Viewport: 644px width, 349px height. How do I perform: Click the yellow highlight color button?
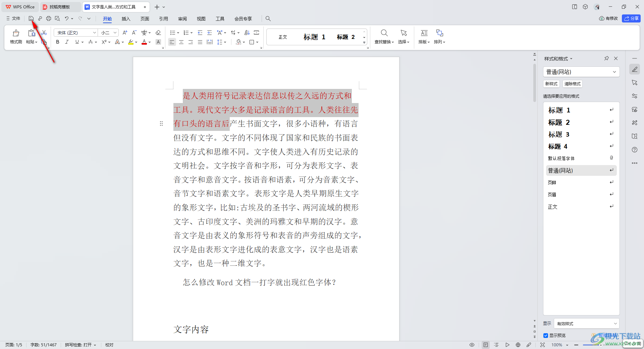tap(131, 42)
